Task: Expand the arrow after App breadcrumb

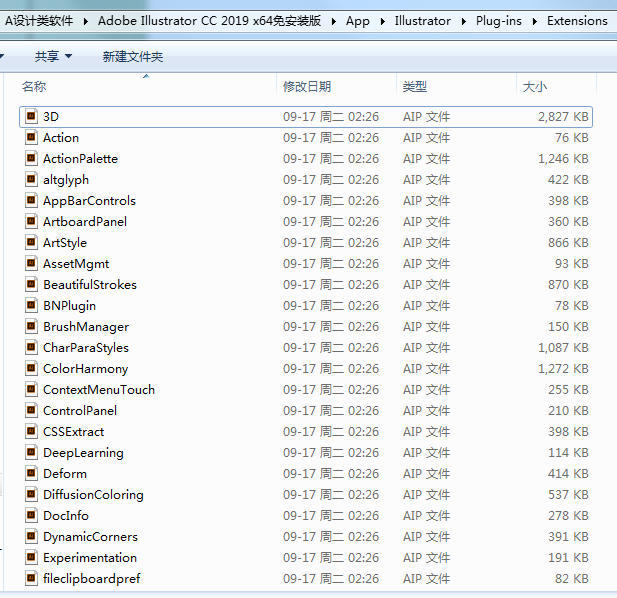Action: coord(382,21)
